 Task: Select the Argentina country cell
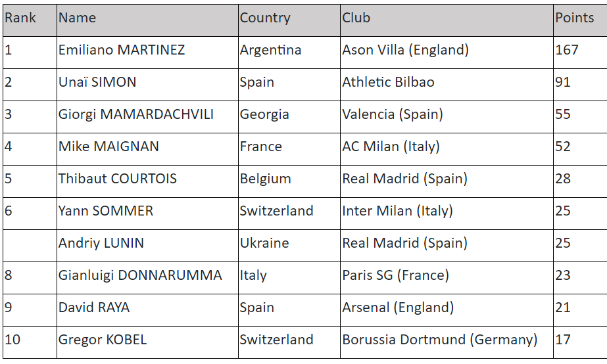[x=270, y=51]
